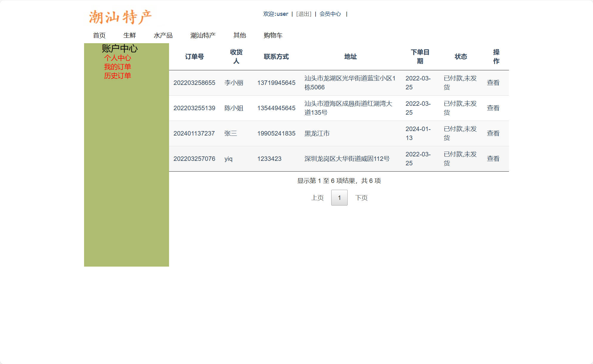Select page 1 in pagination
This screenshot has width=593, height=364.
[339, 197]
